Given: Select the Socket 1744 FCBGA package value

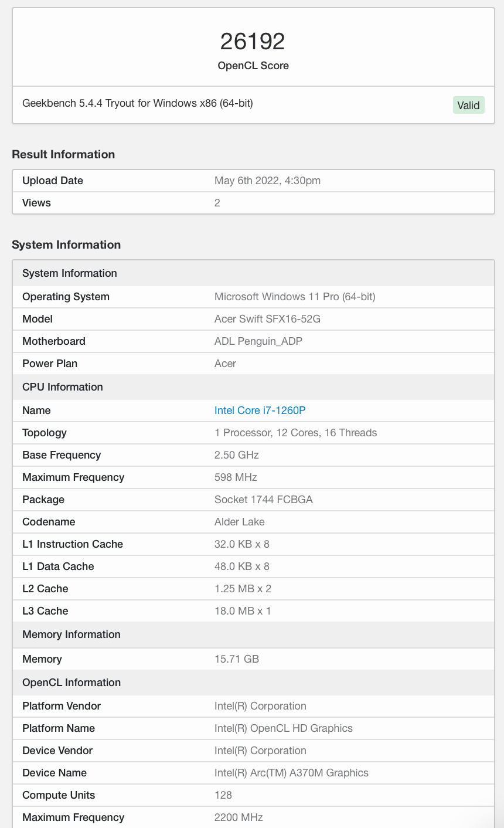Looking at the screenshot, I should [x=264, y=500].
